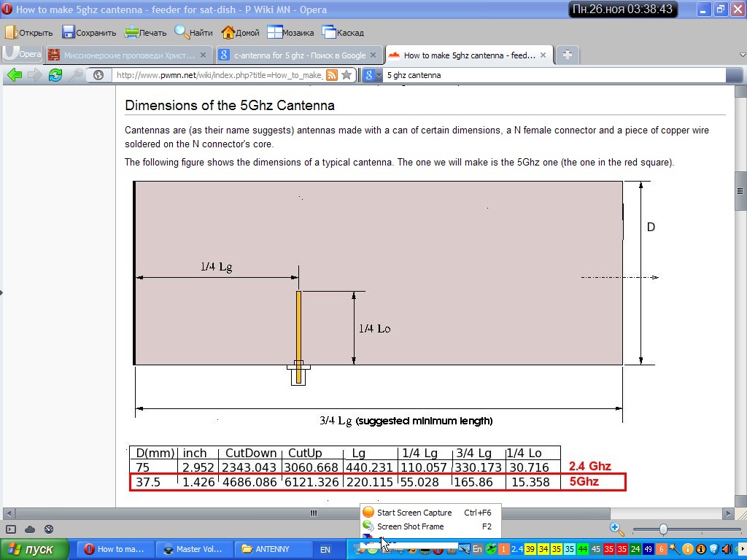747x560 pixels.
Task: Click the пуск (Start) button
Action: [34, 549]
